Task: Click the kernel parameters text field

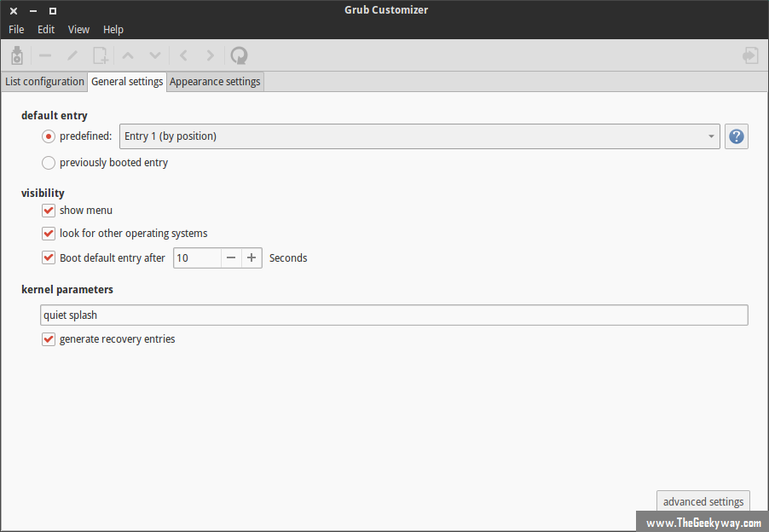Action: pos(394,315)
